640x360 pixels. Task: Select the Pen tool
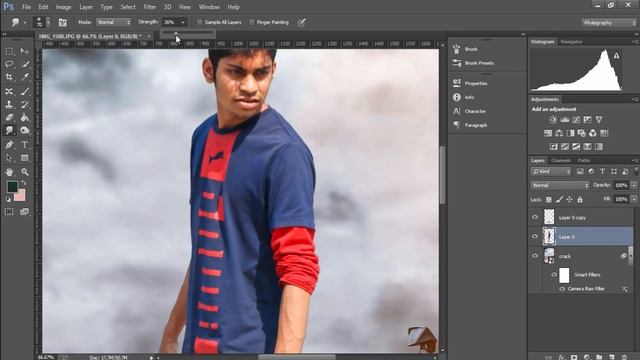click(9, 144)
